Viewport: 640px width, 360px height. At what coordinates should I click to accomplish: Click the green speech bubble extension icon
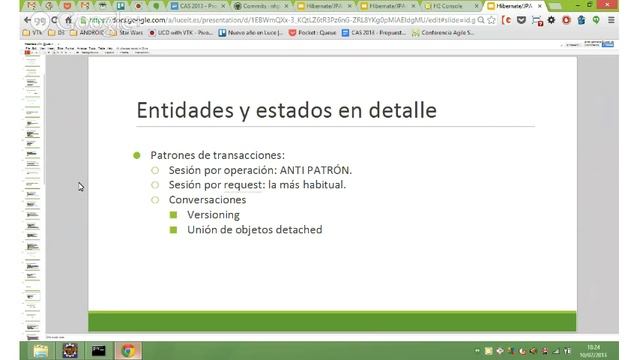pyautogui.click(x=596, y=20)
